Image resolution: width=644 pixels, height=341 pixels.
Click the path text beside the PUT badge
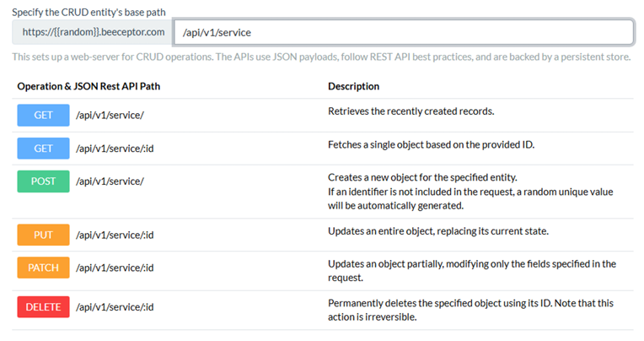coord(115,235)
